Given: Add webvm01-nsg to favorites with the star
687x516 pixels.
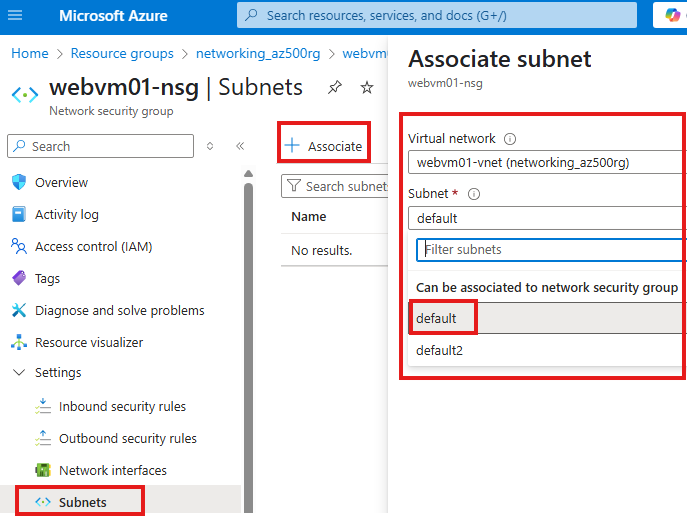Looking at the screenshot, I should pos(367,88).
